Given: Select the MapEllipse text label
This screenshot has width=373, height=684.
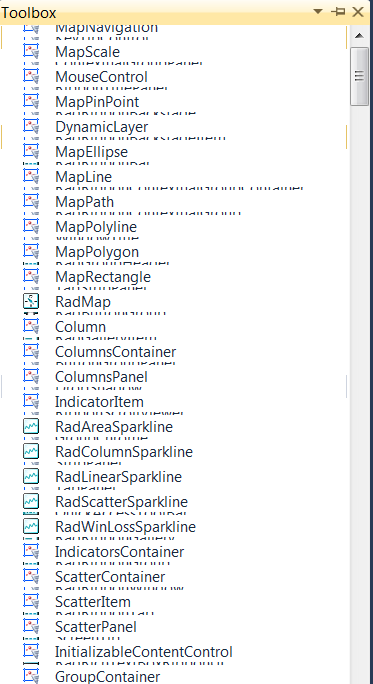Looking at the screenshot, I should [91, 152].
